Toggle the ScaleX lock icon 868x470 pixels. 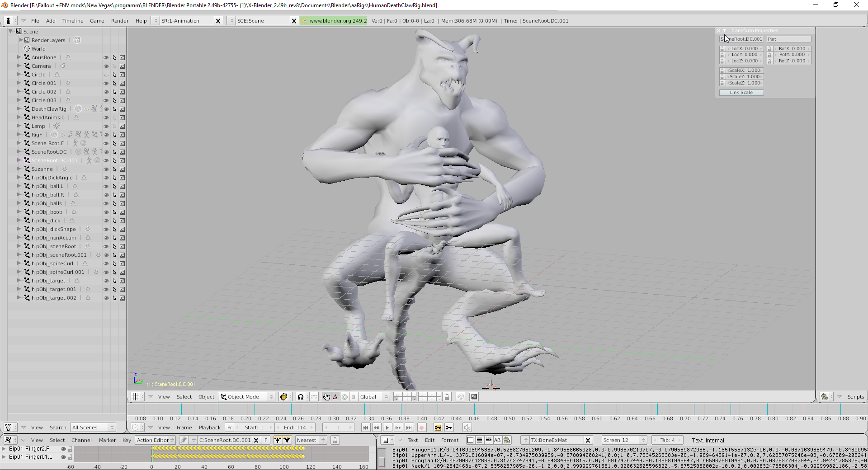722,70
